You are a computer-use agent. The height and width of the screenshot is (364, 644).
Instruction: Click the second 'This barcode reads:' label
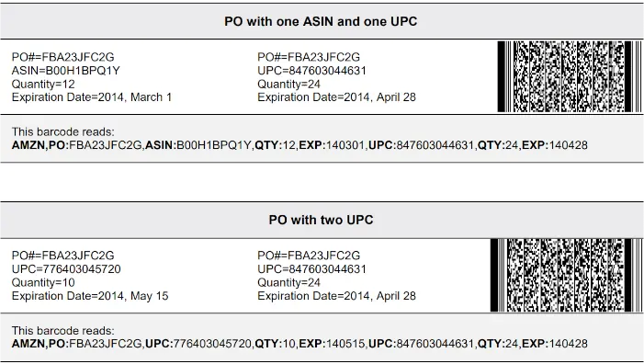pyautogui.click(x=62, y=331)
